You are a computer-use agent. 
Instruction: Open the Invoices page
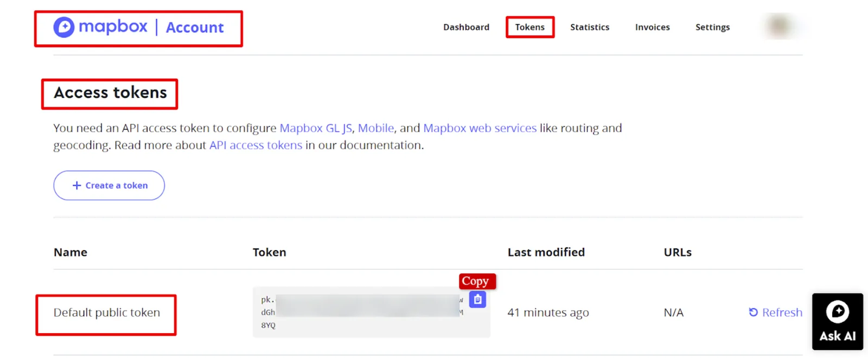click(652, 27)
